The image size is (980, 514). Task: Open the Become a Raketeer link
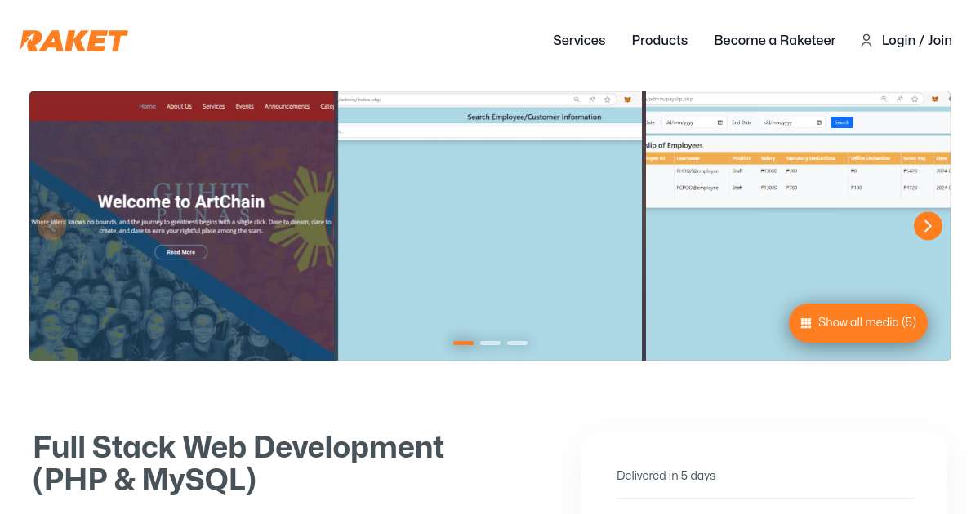click(774, 41)
